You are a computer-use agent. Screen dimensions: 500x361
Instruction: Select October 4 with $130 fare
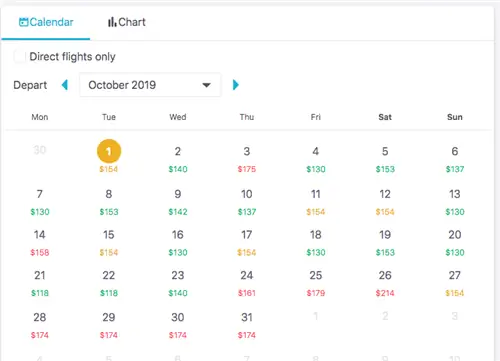(x=316, y=159)
